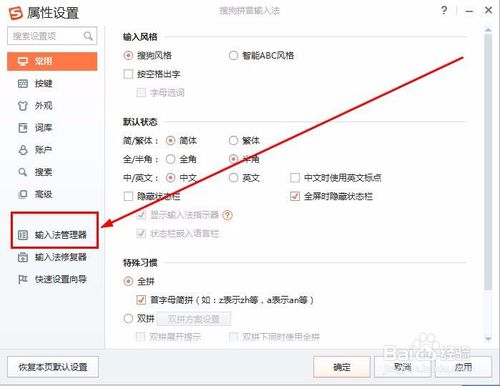Viewport: 500px width, 386px height.
Task: Open help via the question mark in title bar
Action: [444, 11]
